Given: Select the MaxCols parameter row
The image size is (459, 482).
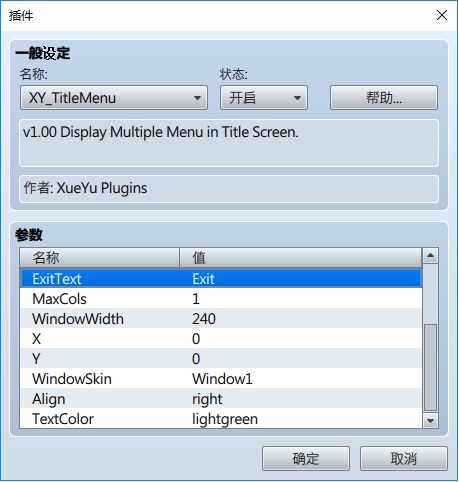Looking at the screenshot, I should coord(221,299).
